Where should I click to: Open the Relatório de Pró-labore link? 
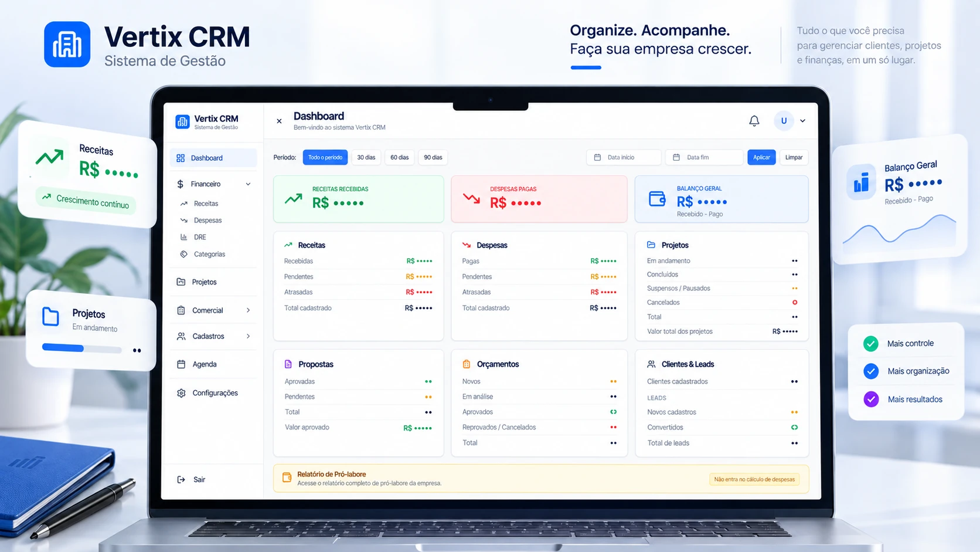[x=332, y=474]
